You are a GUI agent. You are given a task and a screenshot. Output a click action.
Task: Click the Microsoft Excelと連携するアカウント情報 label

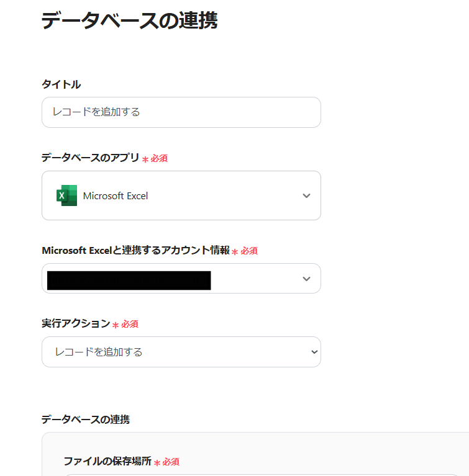[135, 250]
